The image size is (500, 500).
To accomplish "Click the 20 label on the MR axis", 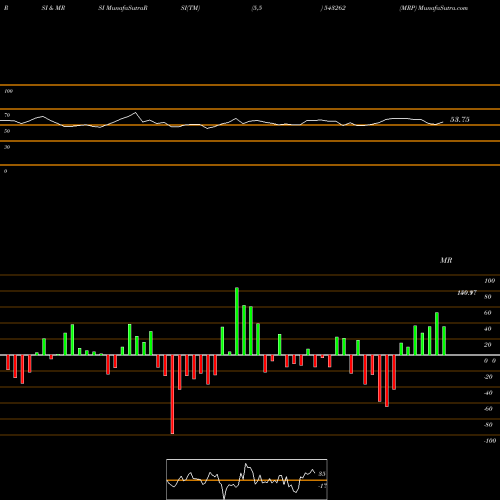I will click(488, 345).
